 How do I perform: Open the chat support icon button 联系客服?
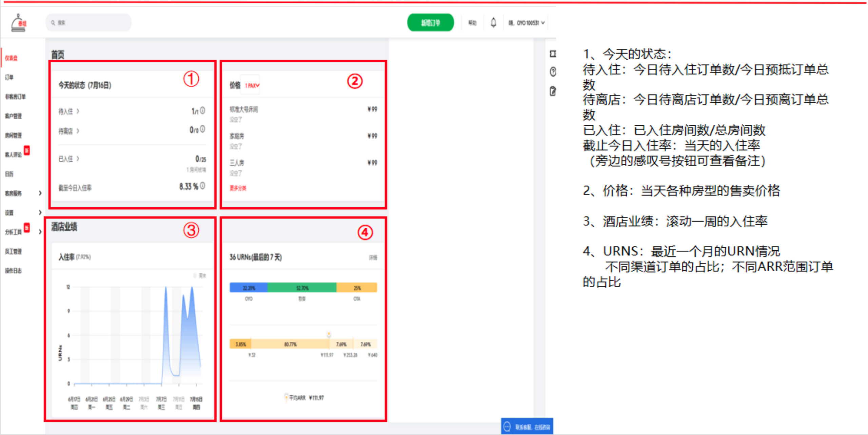coord(527,427)
